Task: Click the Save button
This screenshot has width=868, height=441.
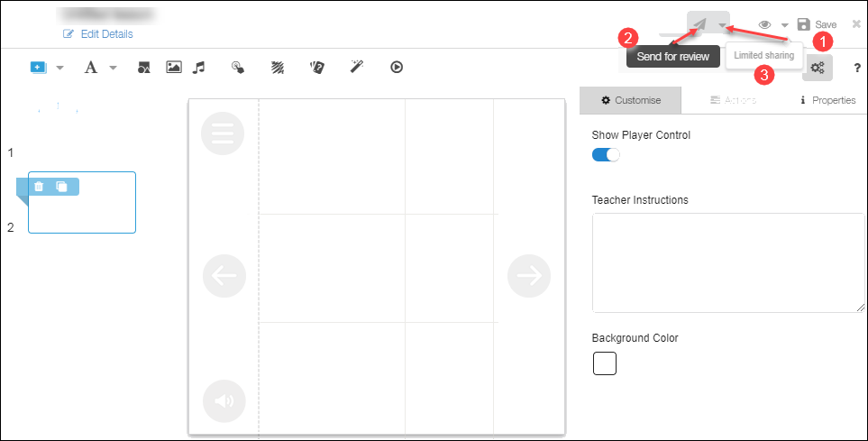Action: [x=817, y=24]
